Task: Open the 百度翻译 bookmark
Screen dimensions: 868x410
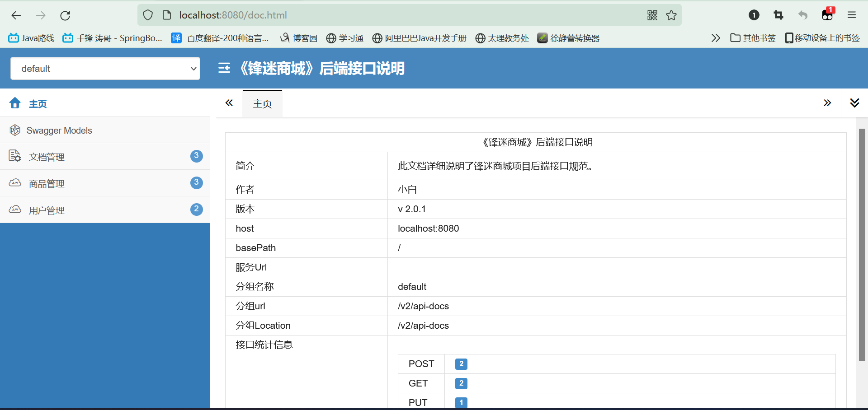Action: point(220,38)
